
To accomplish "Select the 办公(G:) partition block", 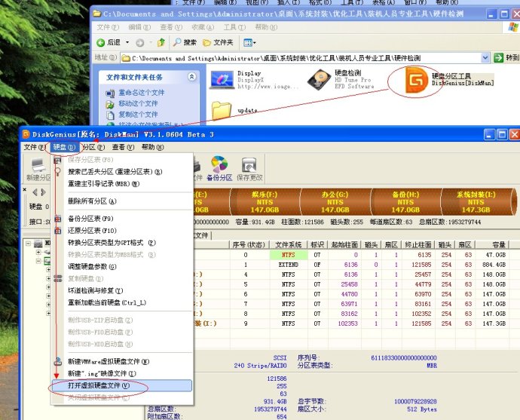I will pos(335,202).
